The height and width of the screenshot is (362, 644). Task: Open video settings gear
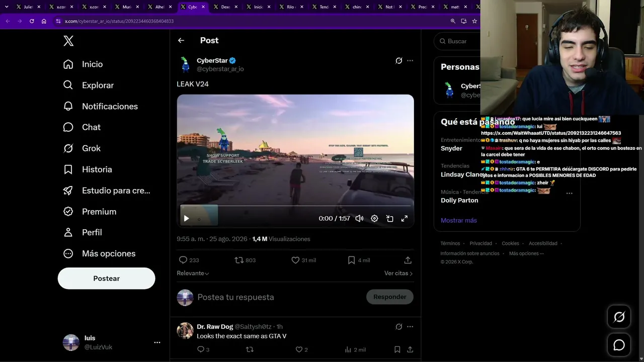374,218
